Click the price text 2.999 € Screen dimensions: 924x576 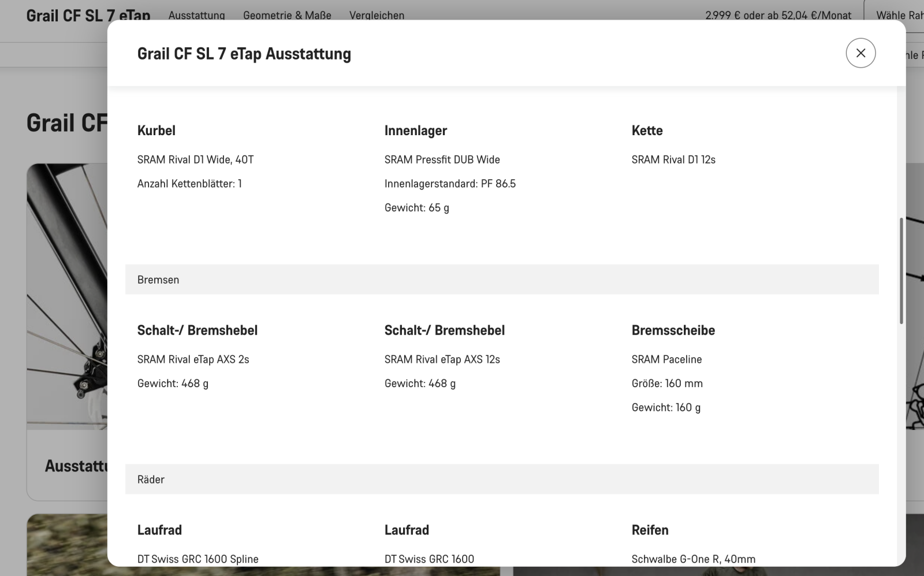pyautogui.click(x=722, y=15)
